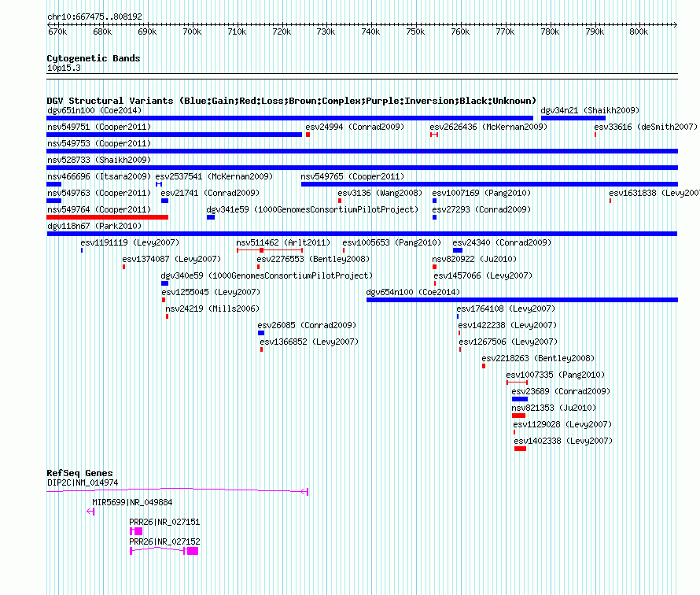Image resolution: width=700 pixels, height=595 pixels.
Task: Click the dgv654n100 (Coe2014) gain bar
Action: coord(522,300)
